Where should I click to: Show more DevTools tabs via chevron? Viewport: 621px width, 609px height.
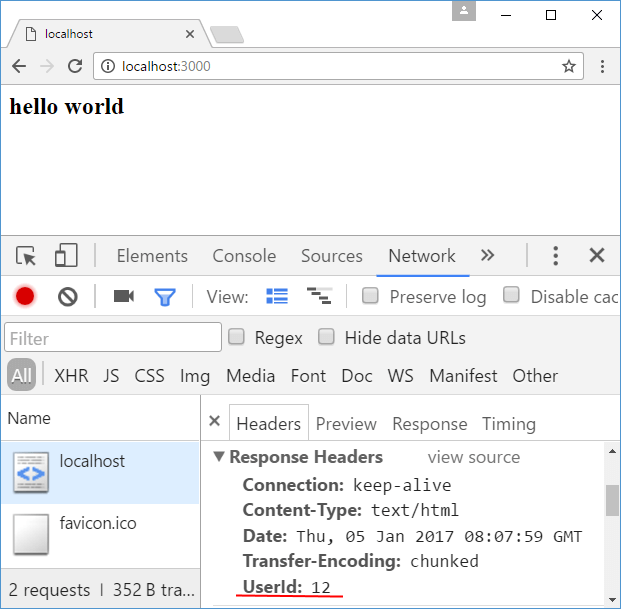pyautogui.click(x=487, y=256)
